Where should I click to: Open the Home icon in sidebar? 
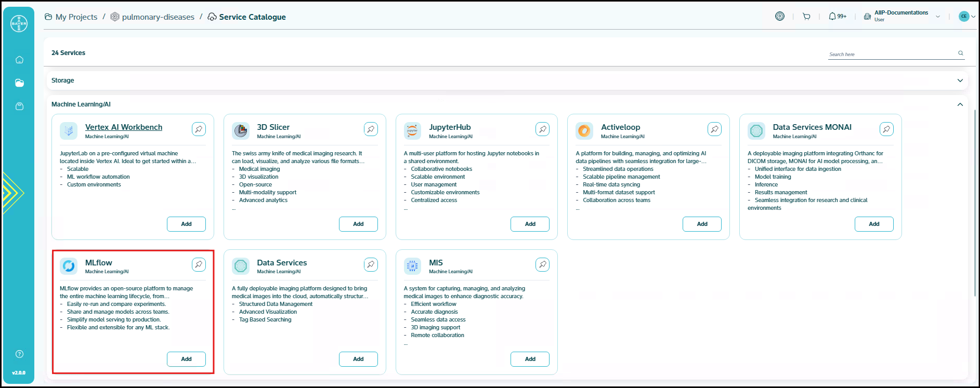(x=19, y=60)
